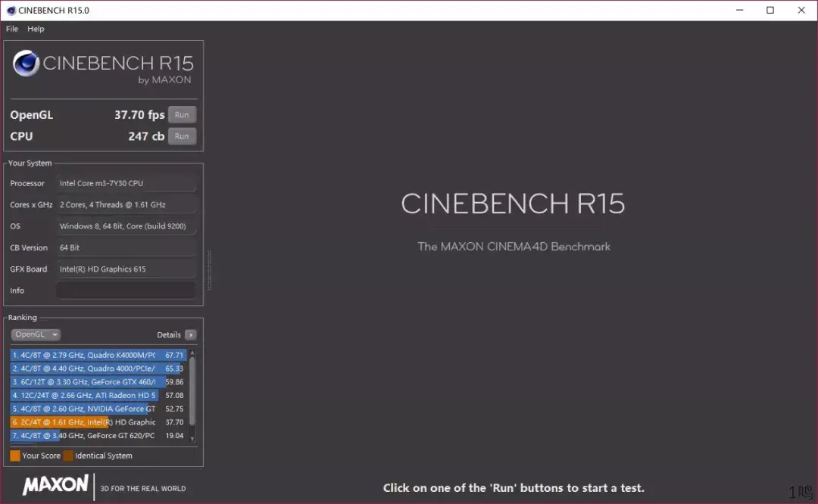This screenshot has width=818, height=504.
Task: Click the ranking list scrollbar
Action: (192, 391)
